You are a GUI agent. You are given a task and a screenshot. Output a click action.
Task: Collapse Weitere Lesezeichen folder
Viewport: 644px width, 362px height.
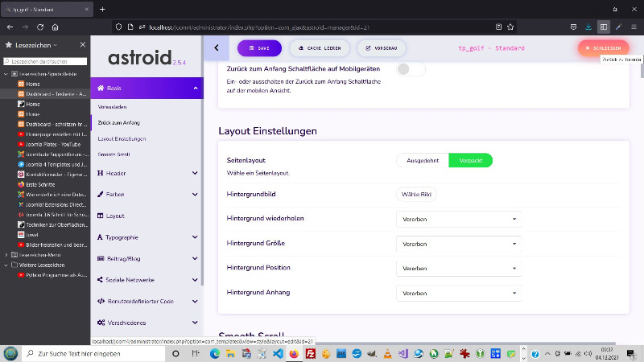tap(6, 265)
